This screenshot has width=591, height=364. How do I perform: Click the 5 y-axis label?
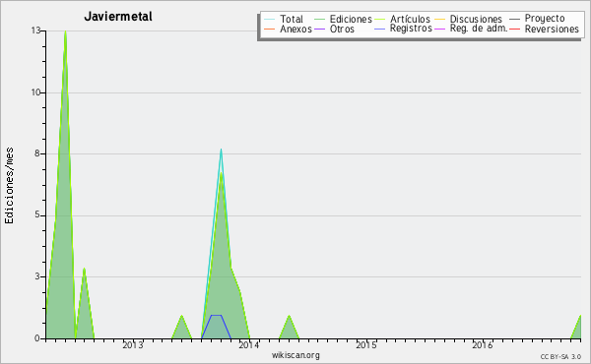(x=37, y=214)
